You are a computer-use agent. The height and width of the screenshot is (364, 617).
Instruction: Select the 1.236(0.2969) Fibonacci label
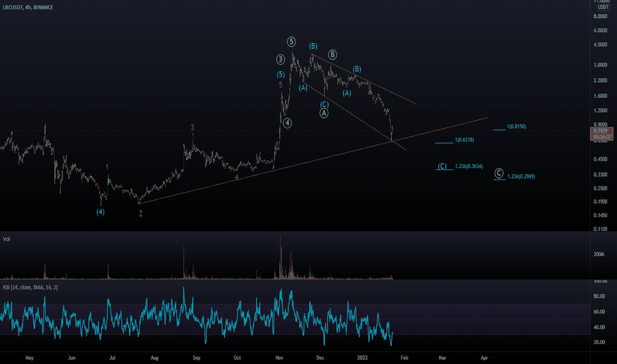click(522, 177)
